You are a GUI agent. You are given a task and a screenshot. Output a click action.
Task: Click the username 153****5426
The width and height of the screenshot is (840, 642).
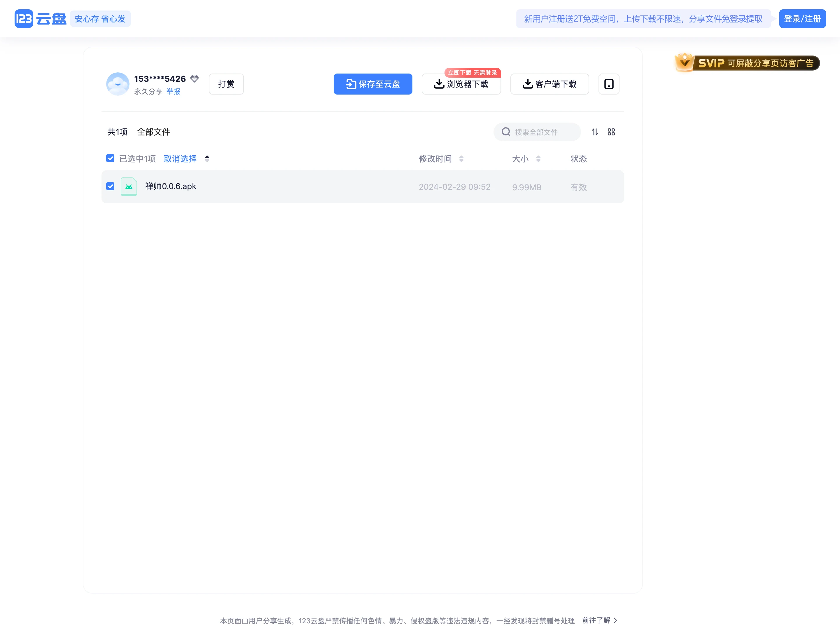[x=160, y=79]
